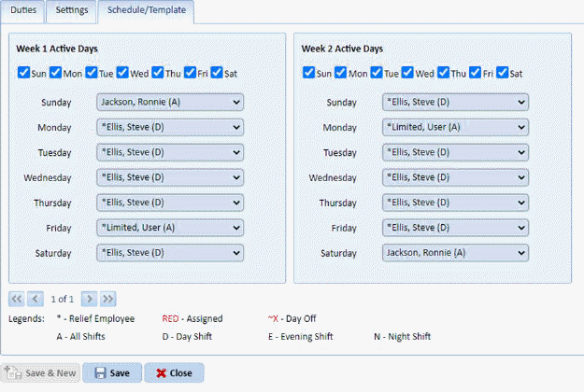Open the Settings tab
The height and width of the screenshot is (392, 584).
tap(72, 11)
